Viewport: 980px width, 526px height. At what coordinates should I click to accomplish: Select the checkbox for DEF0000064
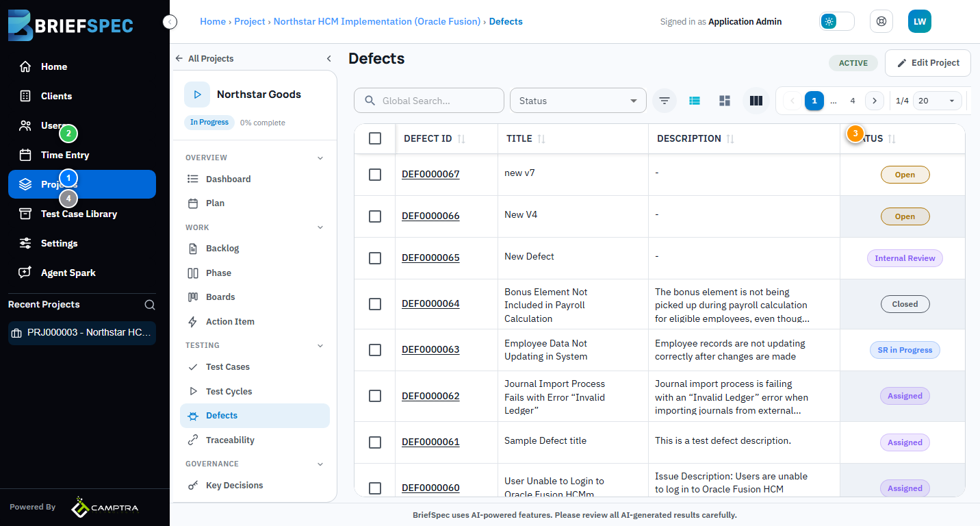(375, 304)
